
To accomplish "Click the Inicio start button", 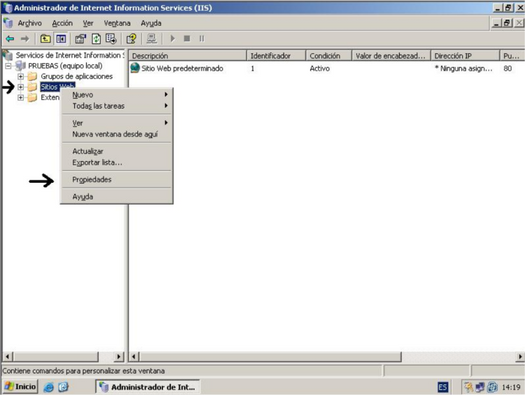I will tap(20, 387).
